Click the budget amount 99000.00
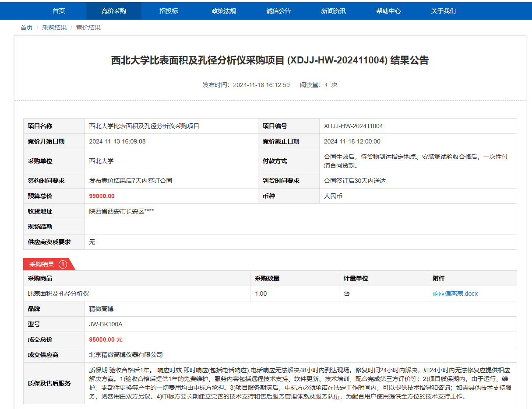 click(102, 196)
